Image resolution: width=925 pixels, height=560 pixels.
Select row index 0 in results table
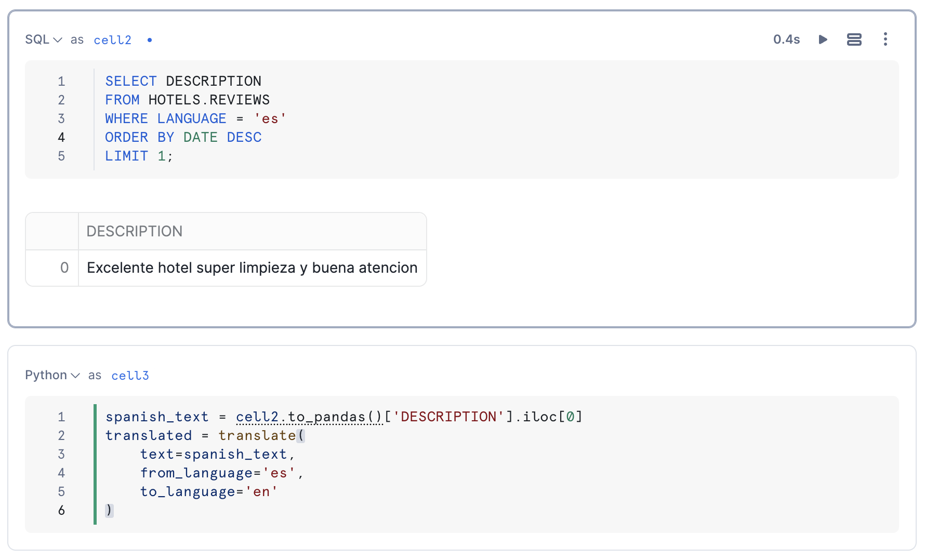[x=64, y=268]
